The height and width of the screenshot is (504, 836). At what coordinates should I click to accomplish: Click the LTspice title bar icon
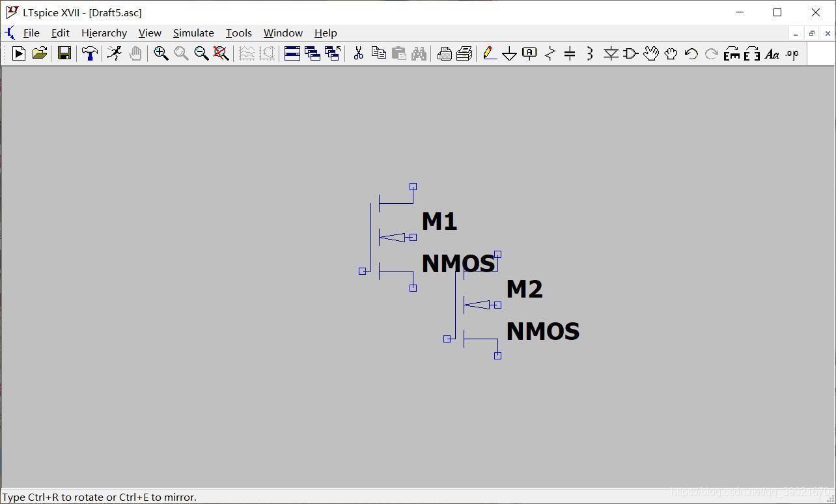point(12,12)
